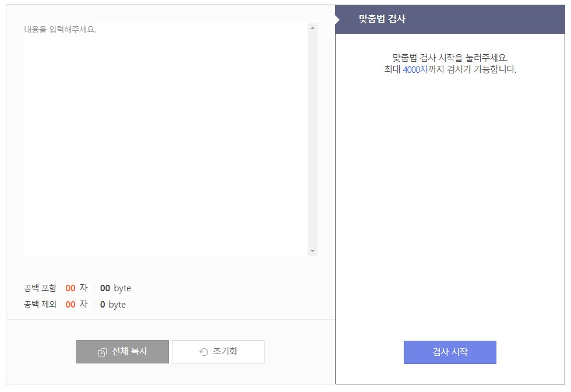This screenshot has width=571, height=392.
Task: Click the 0 byte value beside 공백 제외
Action: 114,305
